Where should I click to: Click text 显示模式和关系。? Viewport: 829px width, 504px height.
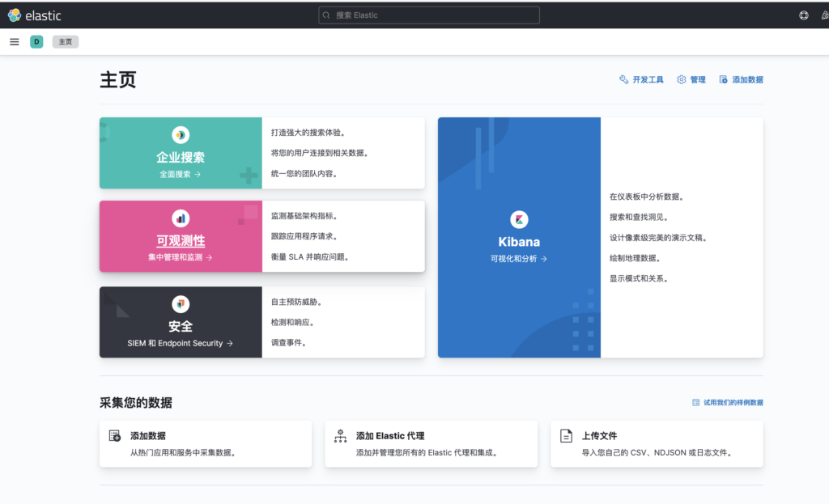tap(640, 278)
